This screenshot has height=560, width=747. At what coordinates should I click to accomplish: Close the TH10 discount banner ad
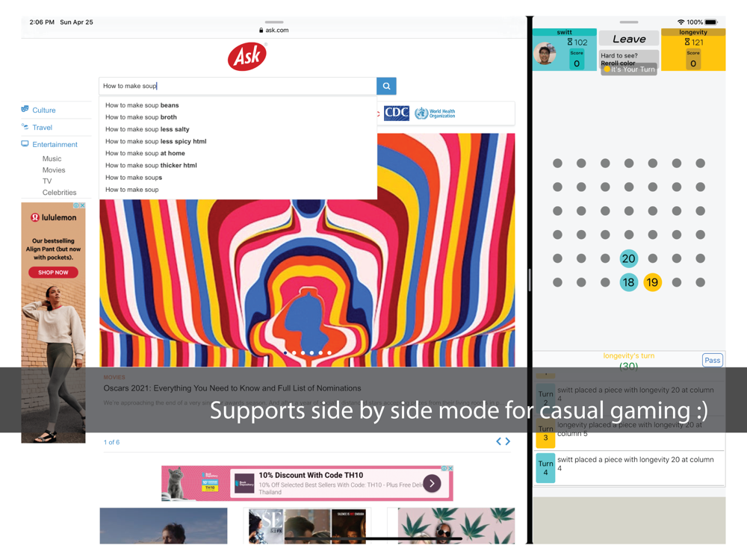[450, 468]
